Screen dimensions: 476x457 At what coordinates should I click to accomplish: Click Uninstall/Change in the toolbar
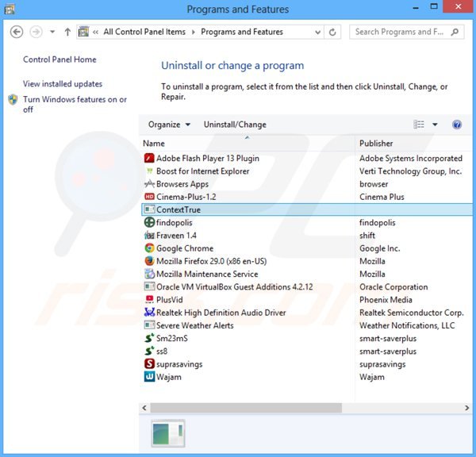pyautogui.click(x=235, y=125)
